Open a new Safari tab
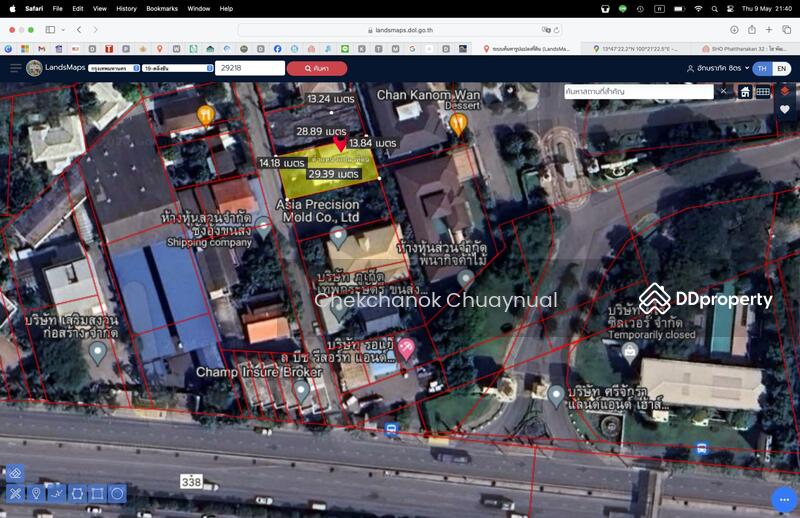The width and height of the screenshot is (800, 518). tap(769, 30)
